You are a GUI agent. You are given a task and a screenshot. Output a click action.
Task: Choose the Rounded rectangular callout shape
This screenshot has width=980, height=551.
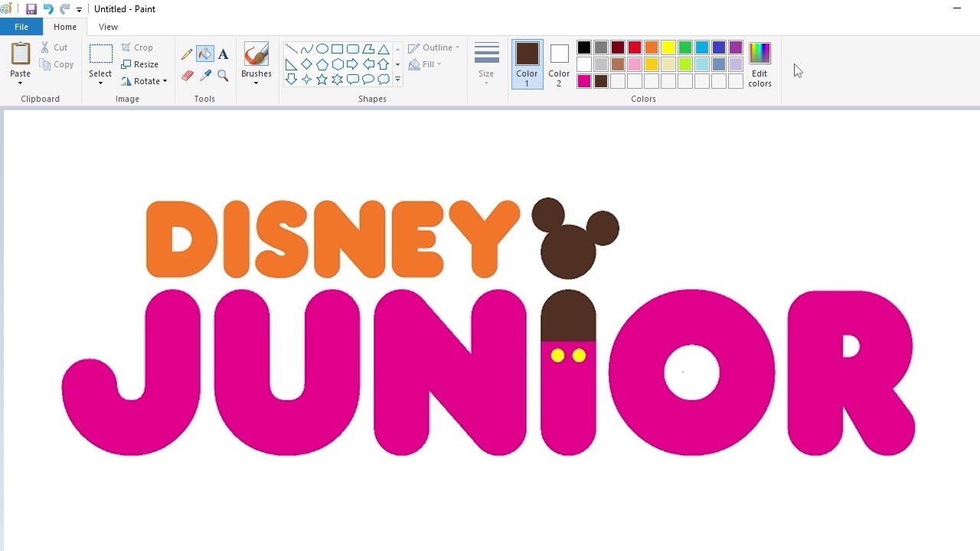(352, 80)
